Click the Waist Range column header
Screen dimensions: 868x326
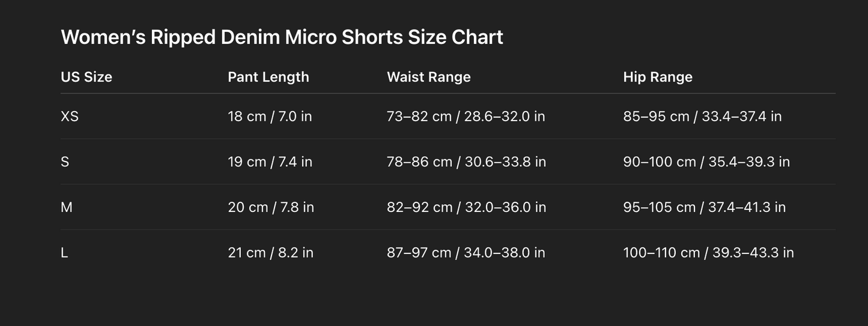428,77
